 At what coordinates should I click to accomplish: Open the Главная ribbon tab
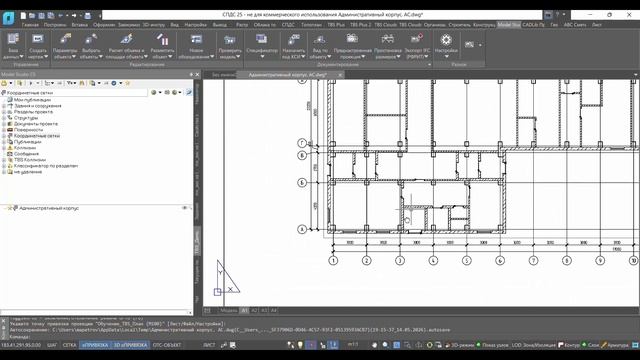coord(30,25)
